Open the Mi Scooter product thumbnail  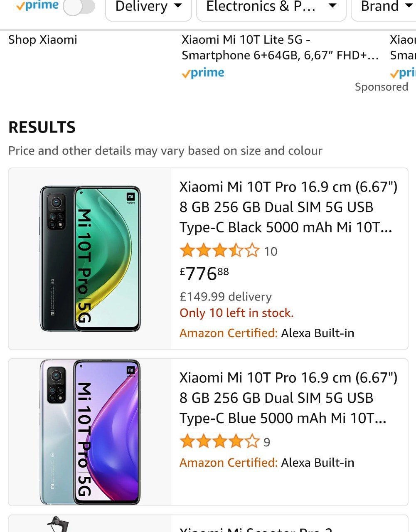[58, 525]
